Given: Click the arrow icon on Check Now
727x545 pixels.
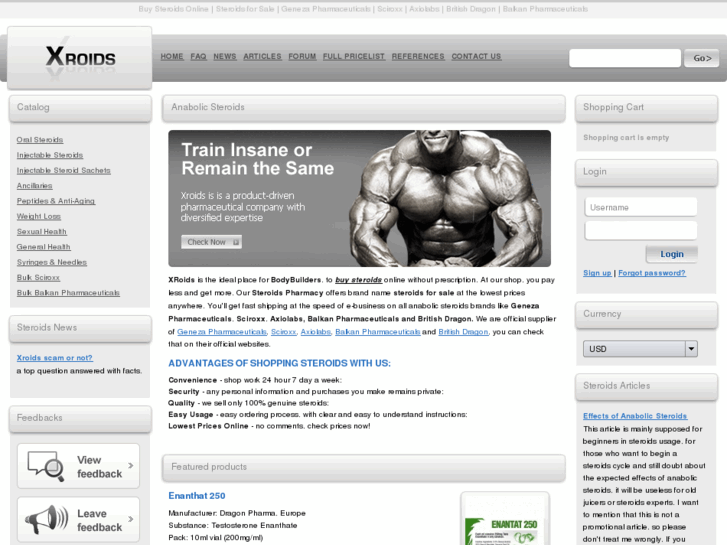Looking at the screenshot, I should pos(236,242).
